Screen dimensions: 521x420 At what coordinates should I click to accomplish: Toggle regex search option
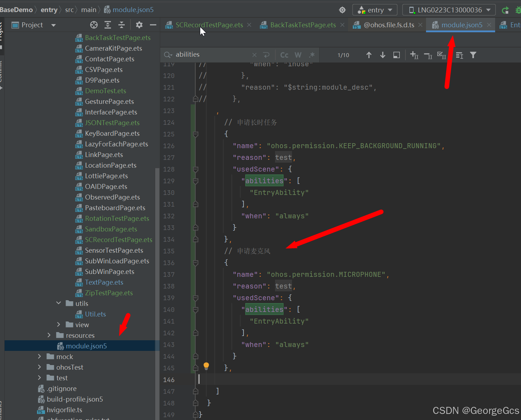point(312,55)
